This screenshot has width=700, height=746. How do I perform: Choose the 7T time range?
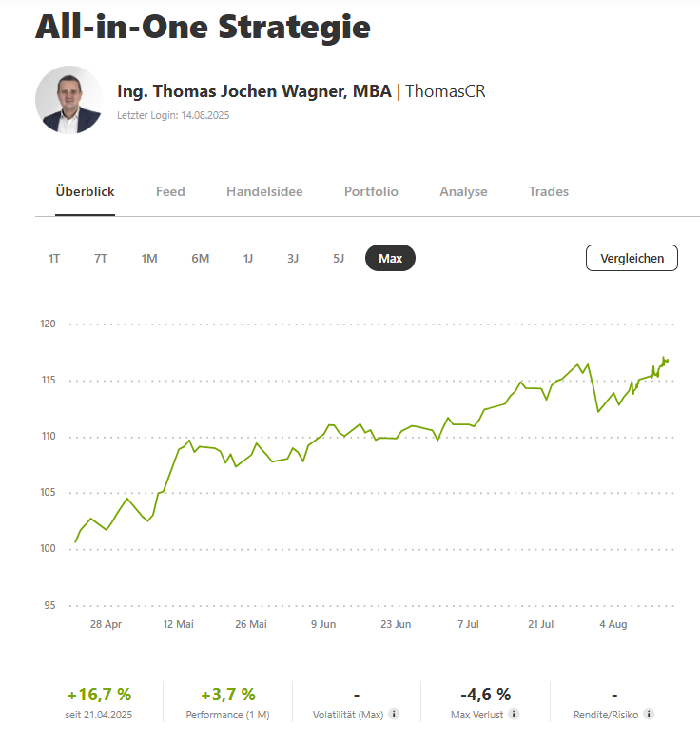(101, 258)
